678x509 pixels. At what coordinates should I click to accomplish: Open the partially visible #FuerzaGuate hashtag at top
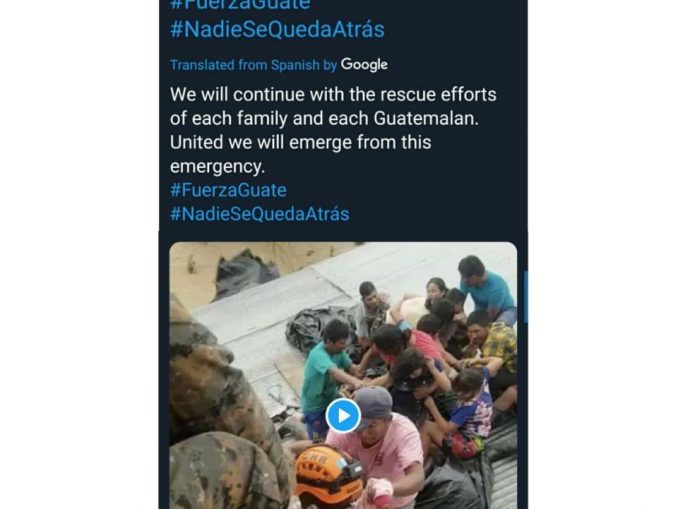pyautogui.click(x=240, y=5)
